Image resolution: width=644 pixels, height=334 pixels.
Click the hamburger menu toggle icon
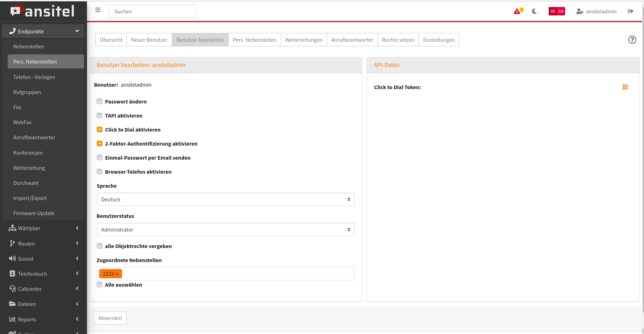[x=98, y=10]
